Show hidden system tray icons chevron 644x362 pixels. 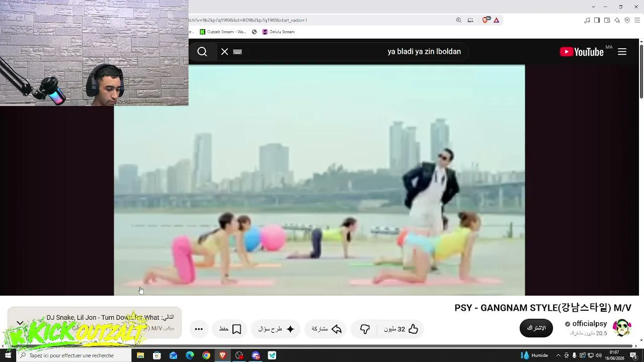(558, 355)
